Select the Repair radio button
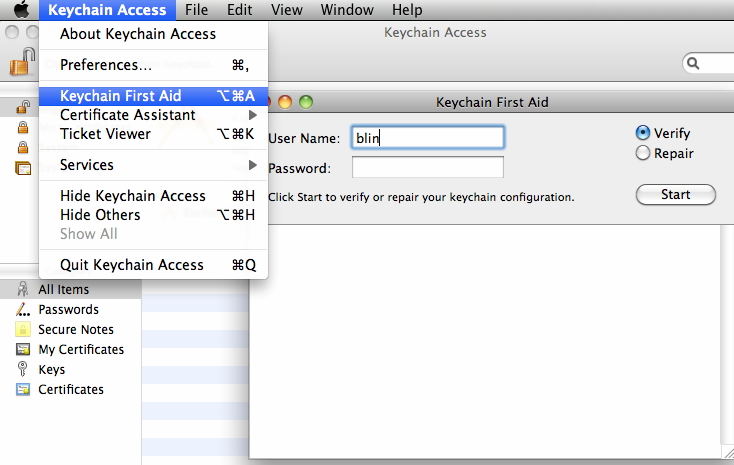The height and width of the screenshot is (465, 734). pos(644,154)
